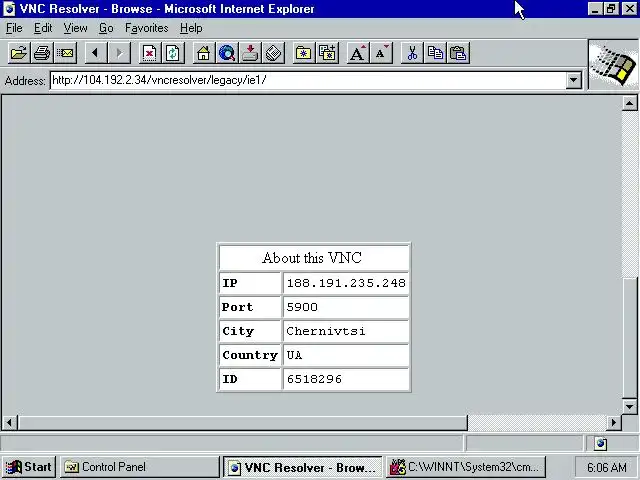
Task: Select the IP value 188.191.235.248
Action: [x=346, y=283]
